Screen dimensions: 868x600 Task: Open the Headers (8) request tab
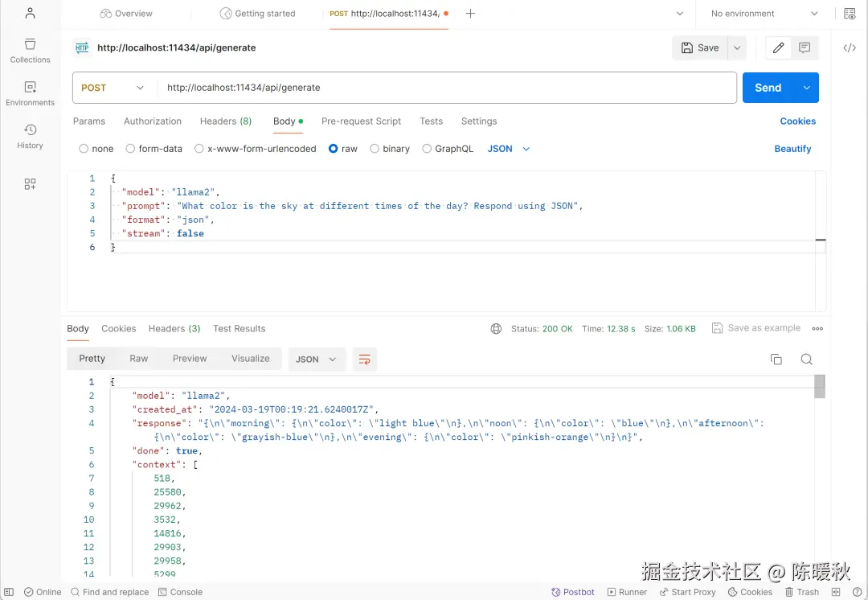pos(226,121)
